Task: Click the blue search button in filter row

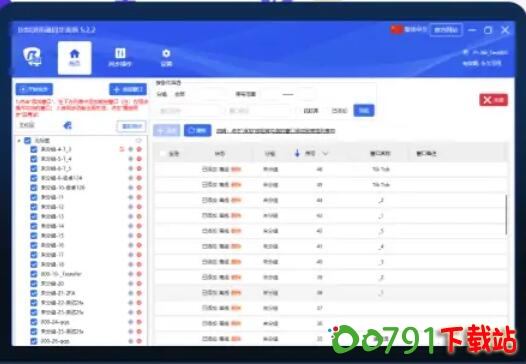Action: point(364,110)
